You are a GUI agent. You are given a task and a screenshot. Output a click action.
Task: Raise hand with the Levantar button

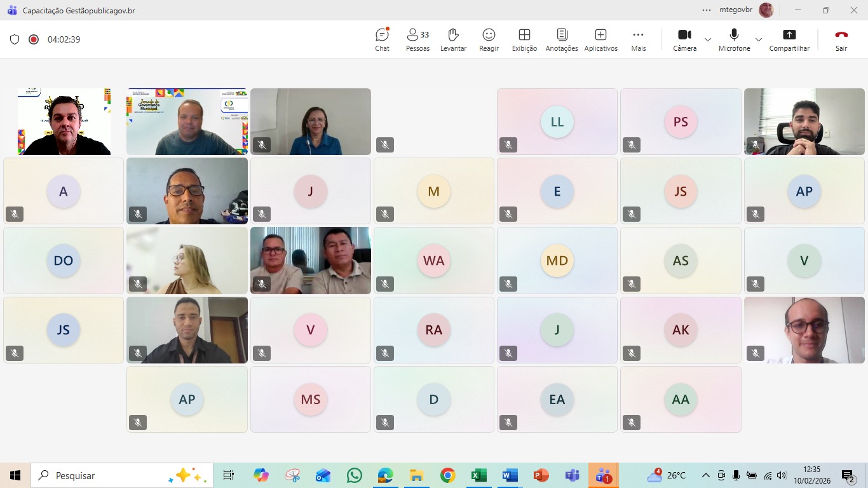tap(453, 39)
